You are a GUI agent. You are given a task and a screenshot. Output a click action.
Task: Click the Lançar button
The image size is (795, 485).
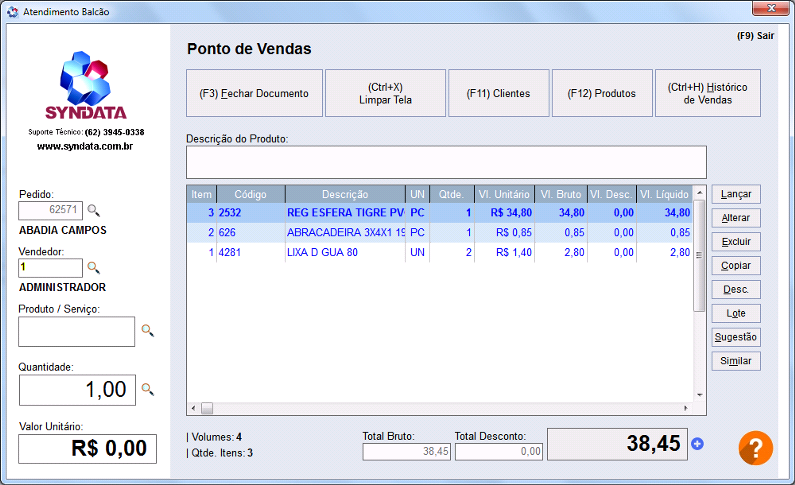736,194
